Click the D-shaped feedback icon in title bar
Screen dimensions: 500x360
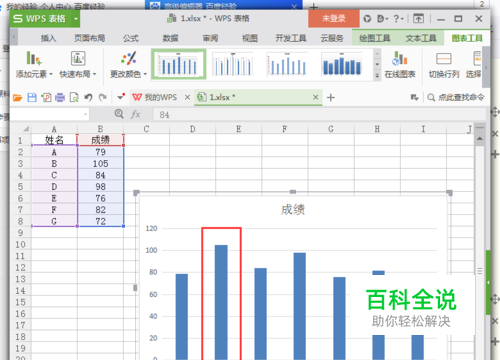[382, 19]
